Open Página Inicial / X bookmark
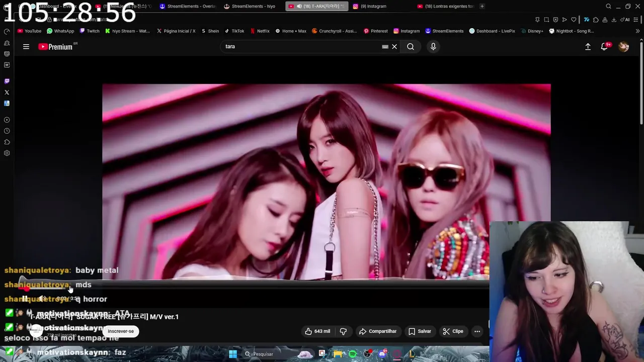 tap(176, 31)
